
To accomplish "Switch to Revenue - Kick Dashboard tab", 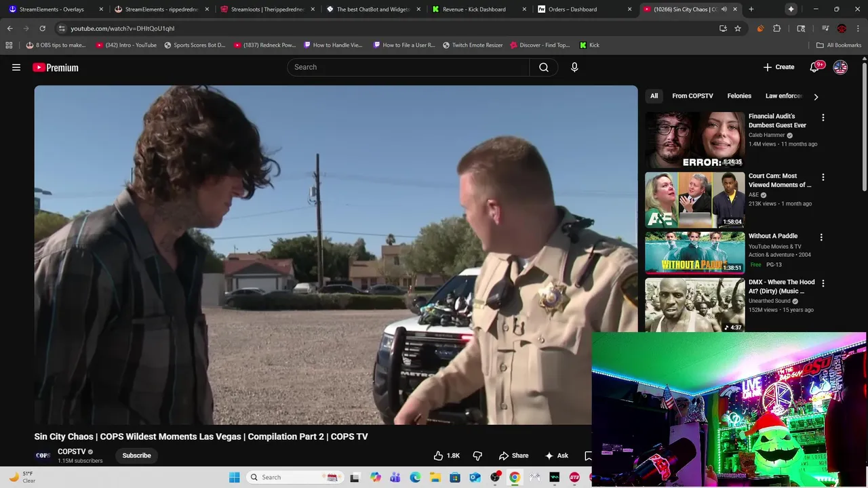I will pyautogui.click(x=479, y=9).
